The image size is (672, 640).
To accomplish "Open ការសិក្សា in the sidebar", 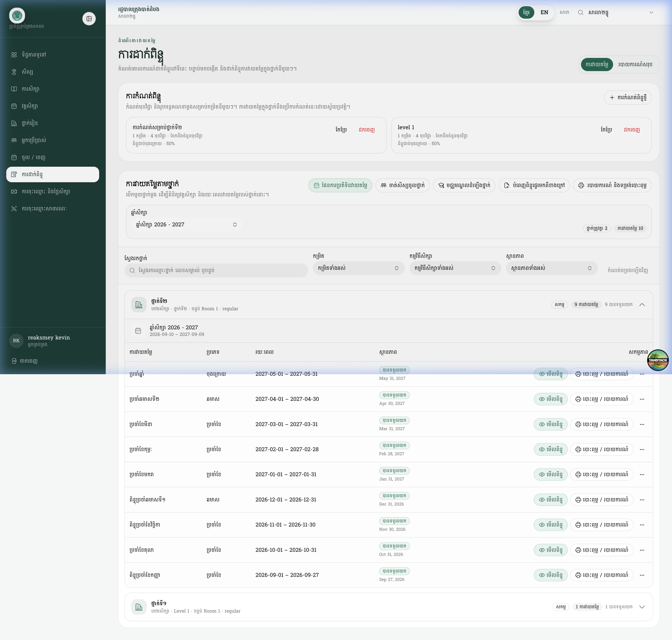I will coord(52,89).
